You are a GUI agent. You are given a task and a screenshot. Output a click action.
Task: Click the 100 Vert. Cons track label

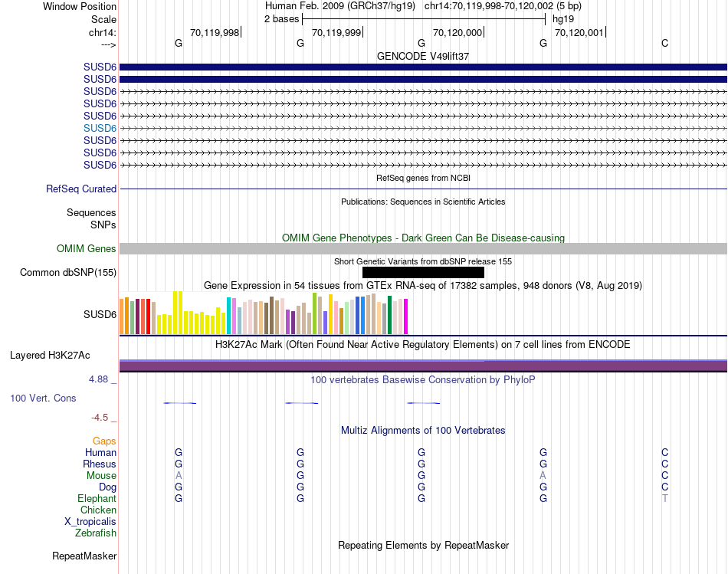click(x=43, y=398)
